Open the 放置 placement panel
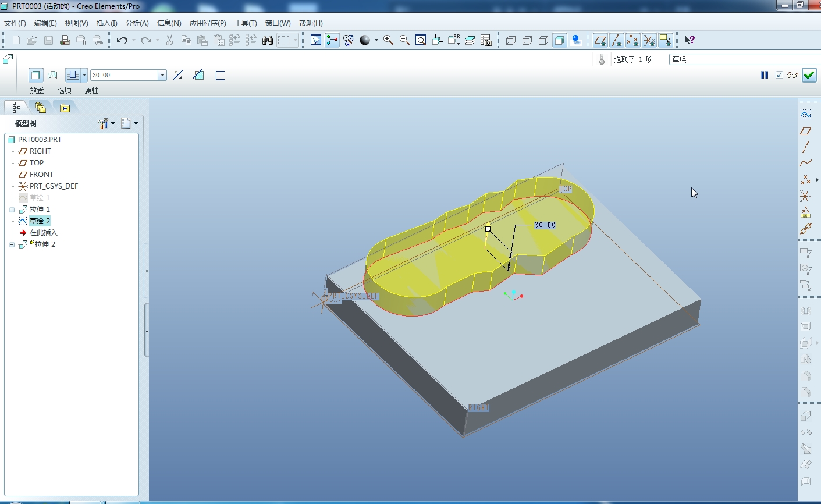The image size is (821, 504). [x=37, y=90]
